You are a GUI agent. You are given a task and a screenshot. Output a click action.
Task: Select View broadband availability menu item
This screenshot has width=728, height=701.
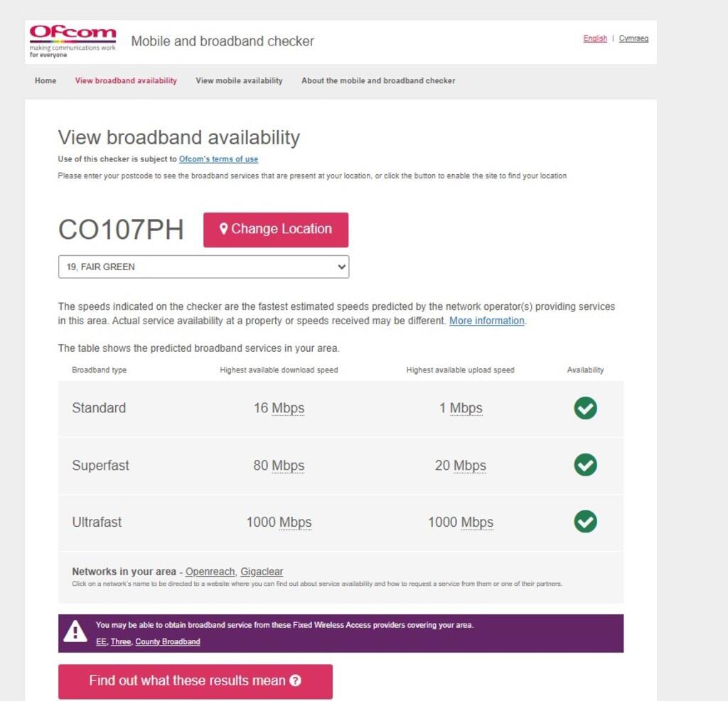pos(126,81)
